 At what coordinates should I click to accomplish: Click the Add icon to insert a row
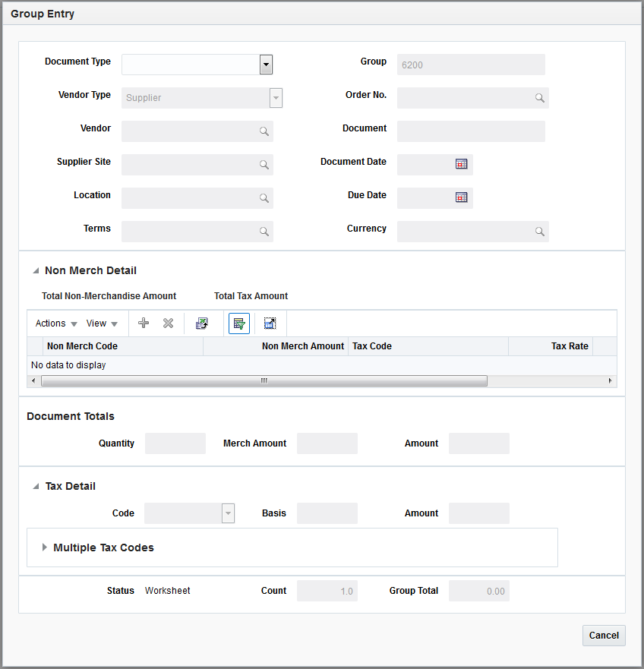[x=144, y=323]
